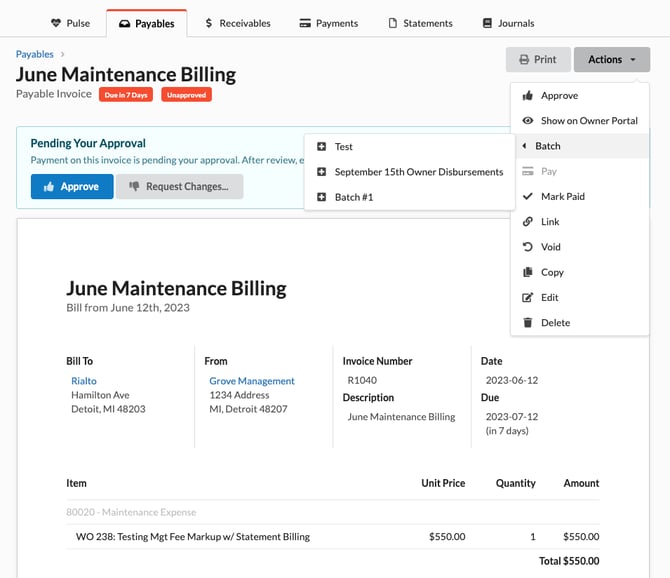The width and height of the screenshot is (670, 578).
Task: Click the thumbs-up icon in Actions menu
Action: [528, 96]
